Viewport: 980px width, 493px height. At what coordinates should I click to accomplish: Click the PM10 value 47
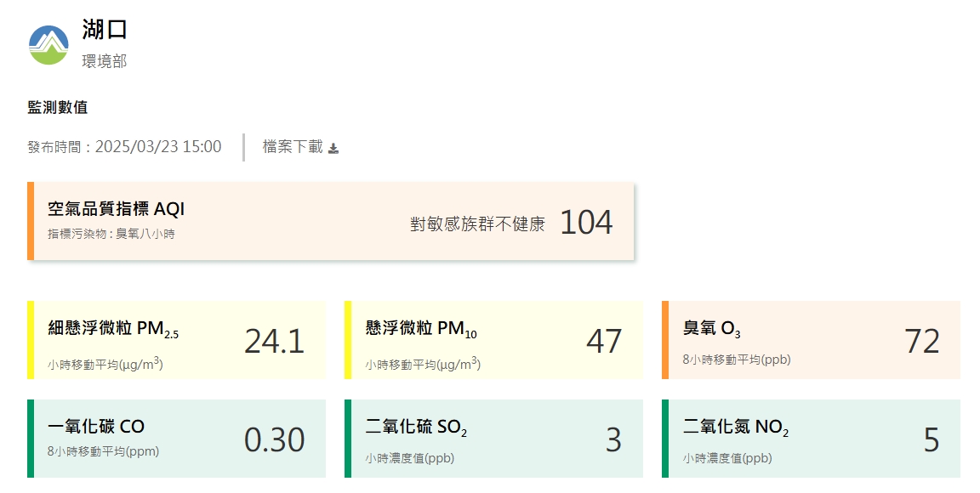pos(604,341)
